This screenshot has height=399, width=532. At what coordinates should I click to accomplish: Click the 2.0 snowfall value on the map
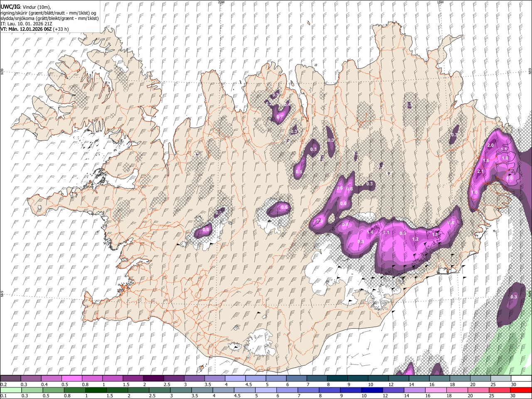tap(490, 145)
